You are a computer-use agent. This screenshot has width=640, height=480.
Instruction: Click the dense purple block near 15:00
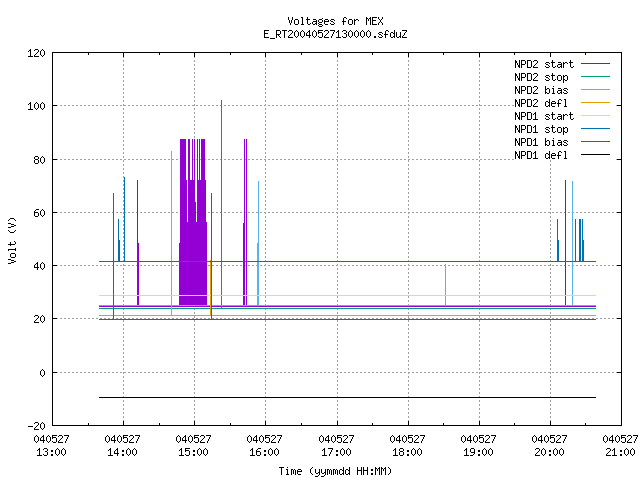tap(193, 245)
